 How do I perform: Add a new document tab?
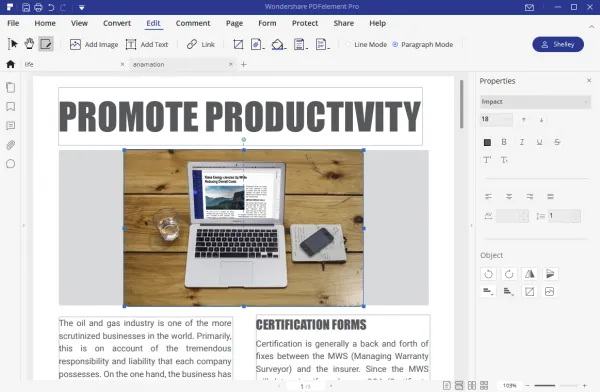coord(244,64)
